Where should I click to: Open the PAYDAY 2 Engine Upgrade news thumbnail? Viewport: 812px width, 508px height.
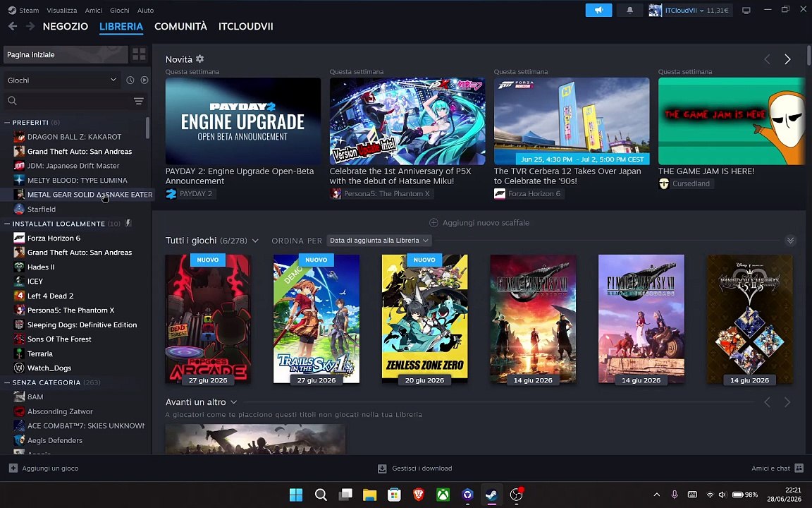click(x=243, y=121)
